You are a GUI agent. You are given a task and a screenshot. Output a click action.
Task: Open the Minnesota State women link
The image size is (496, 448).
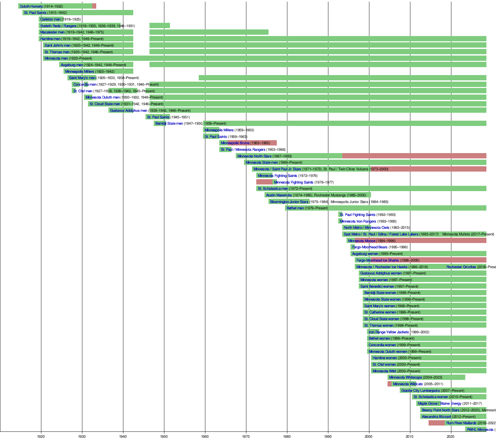click(x=382, y=299)
